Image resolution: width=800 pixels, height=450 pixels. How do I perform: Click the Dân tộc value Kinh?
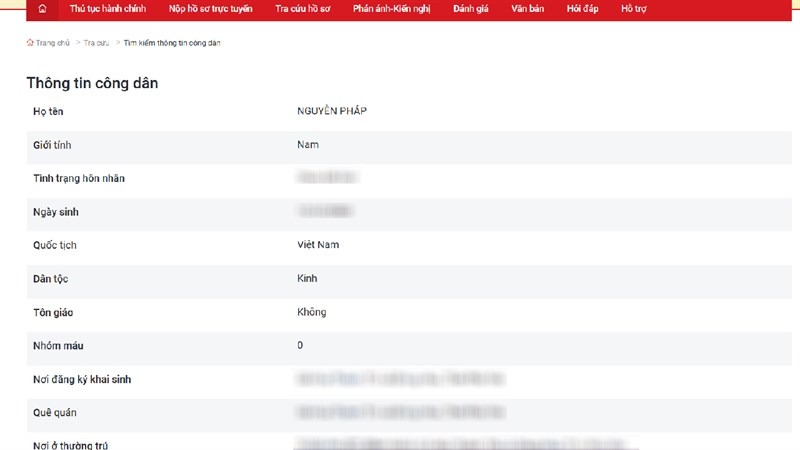tap(307, 278)
